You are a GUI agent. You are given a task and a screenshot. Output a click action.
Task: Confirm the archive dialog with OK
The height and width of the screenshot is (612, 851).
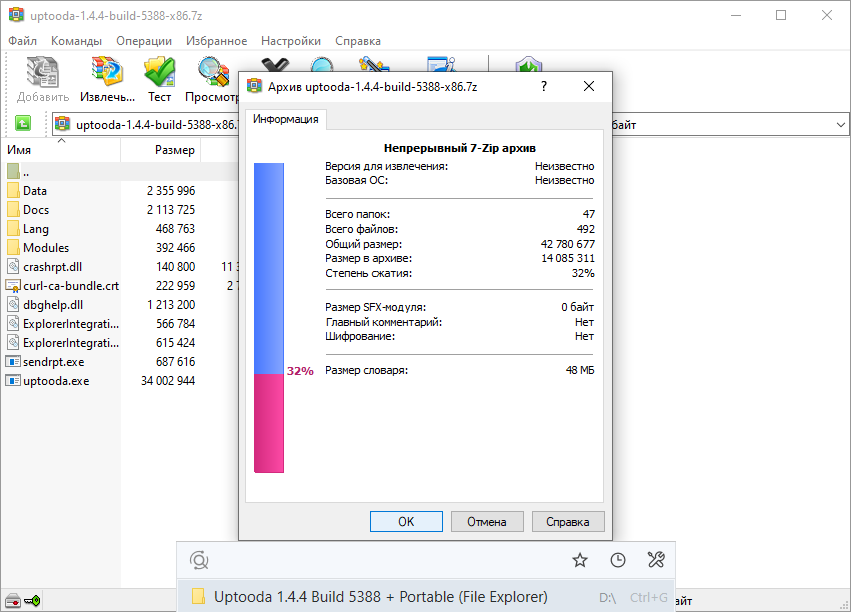406,521
